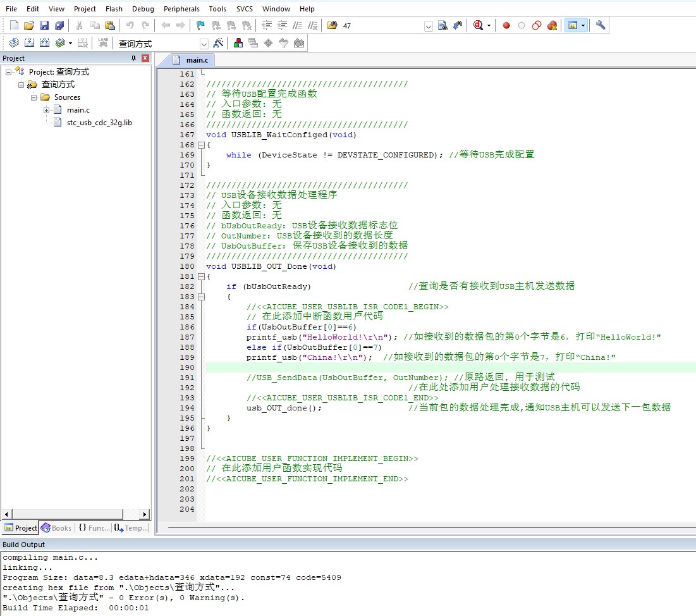This screenshot has height=616, width=696.
Task: Open the File menu
Action: coord(11,9)
